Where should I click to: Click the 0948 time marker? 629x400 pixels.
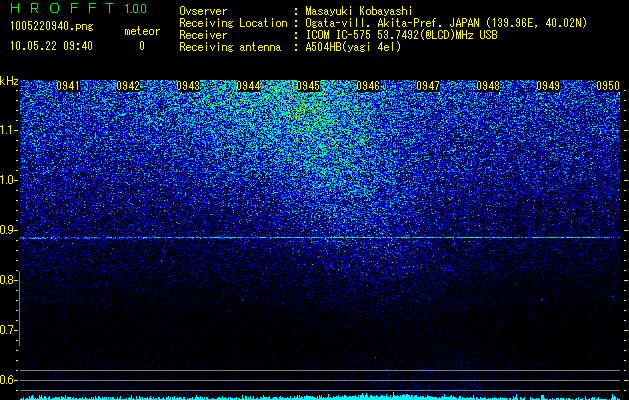(488, 86)
